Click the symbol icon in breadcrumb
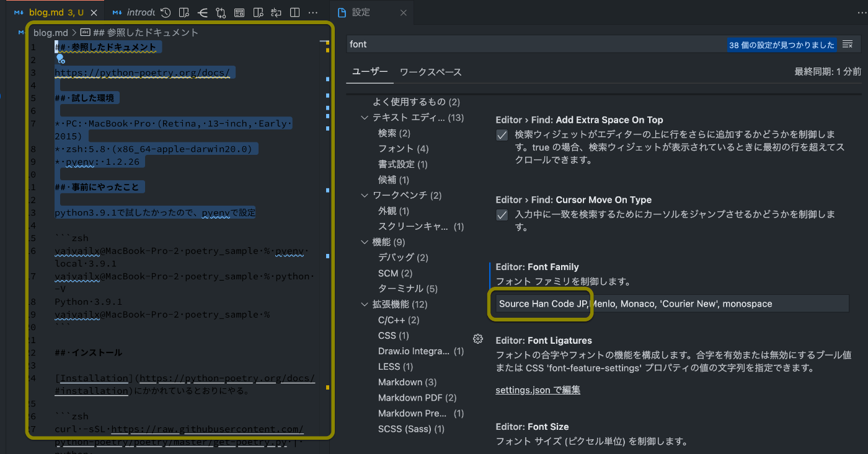Viewport: 868px width, 454px height. 86,32
